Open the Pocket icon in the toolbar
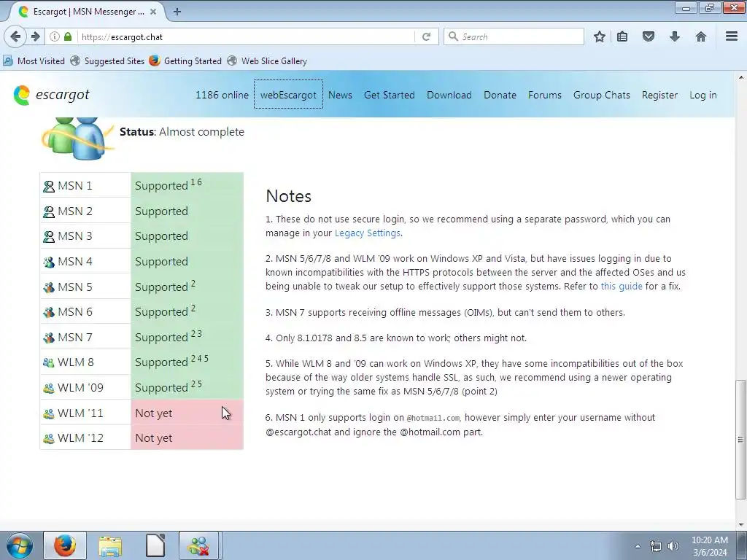 coord(649,36)
